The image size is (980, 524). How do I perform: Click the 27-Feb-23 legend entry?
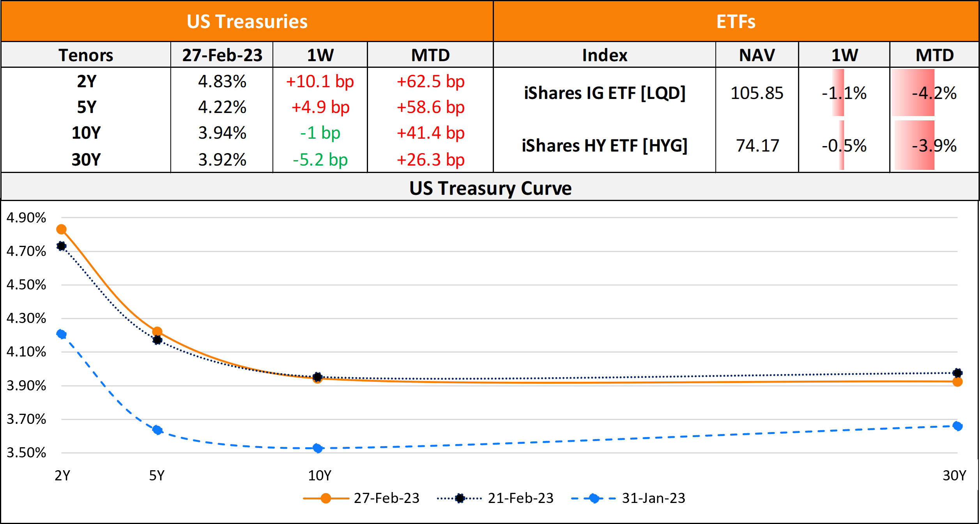point(361,498)
